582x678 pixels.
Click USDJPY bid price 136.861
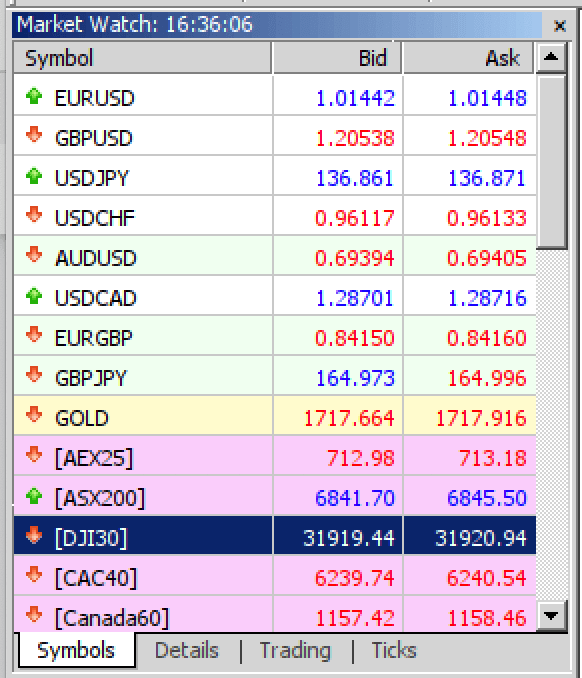click(355, 178)
